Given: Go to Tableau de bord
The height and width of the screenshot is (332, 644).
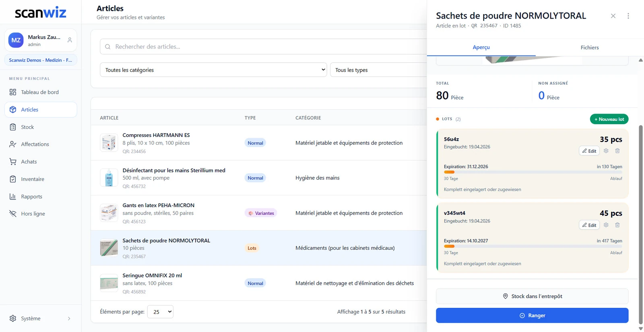Looking at the screenshot, I should tap(41, 92).
